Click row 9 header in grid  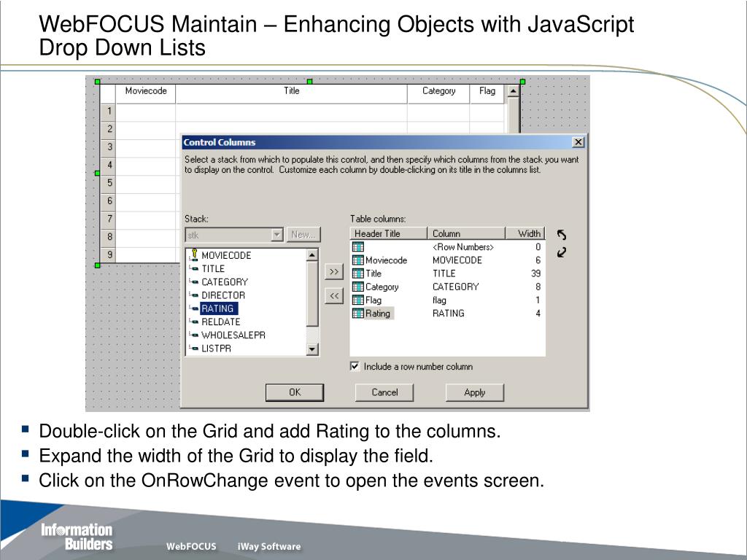click(x=109, y=254)
